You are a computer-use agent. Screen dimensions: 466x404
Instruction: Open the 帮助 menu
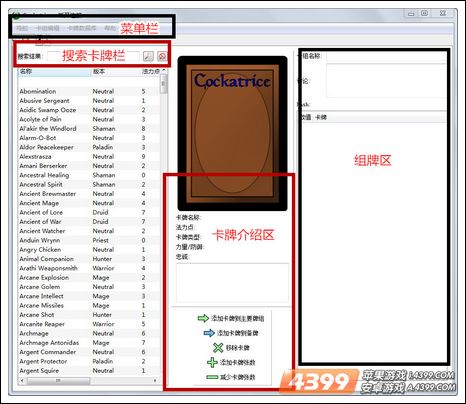(x=110, y=28)
